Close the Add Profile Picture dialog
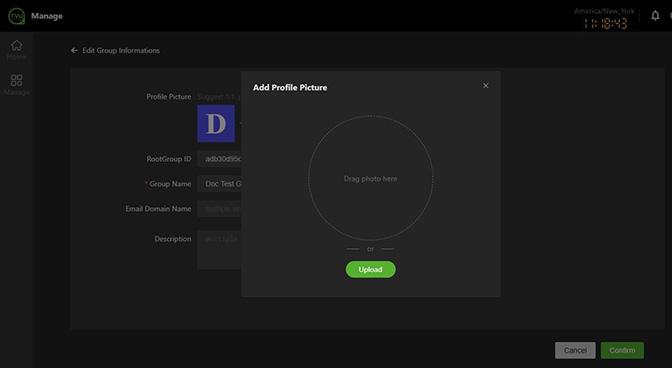 [x=486, y=86]
